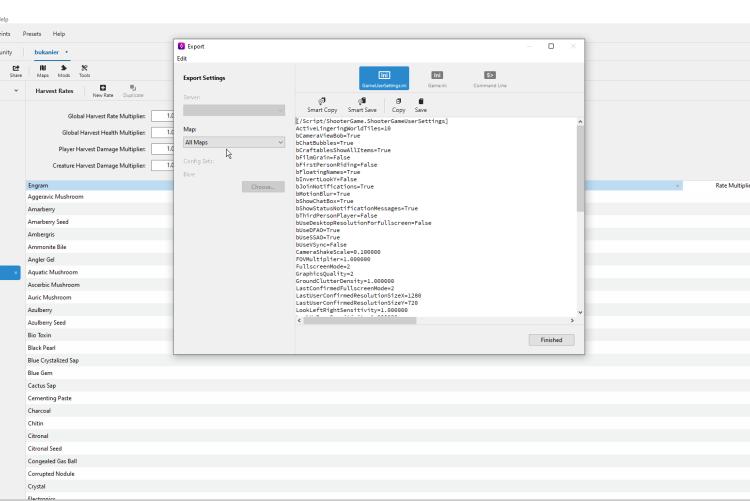Open the Edit menu in Export window

coord(182,58)
